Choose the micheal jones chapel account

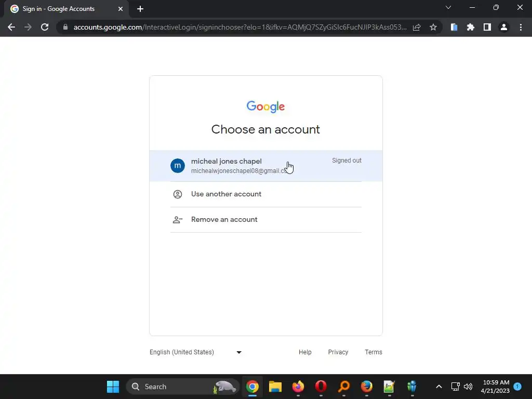tap(265, 166)
